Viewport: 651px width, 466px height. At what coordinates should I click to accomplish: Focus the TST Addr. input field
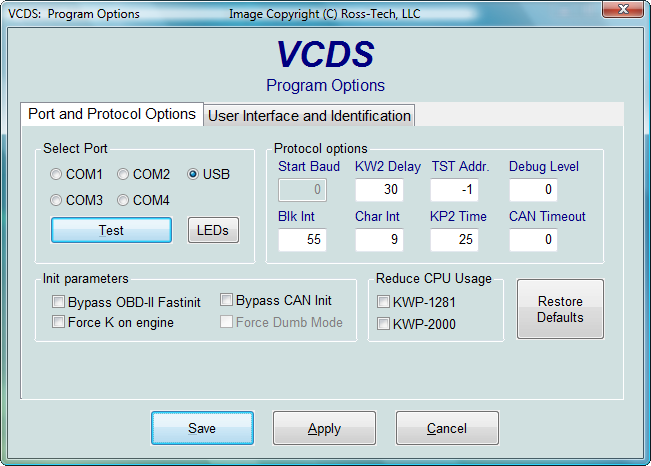454,190
